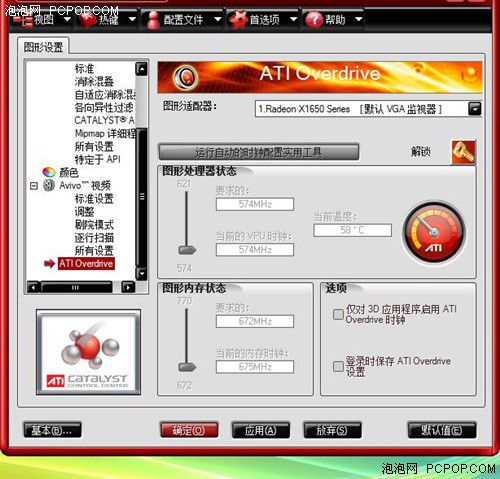Select the 图形设置 tab
The height and width of the screenshot is (479, 500).
click(x=43, y=47)
